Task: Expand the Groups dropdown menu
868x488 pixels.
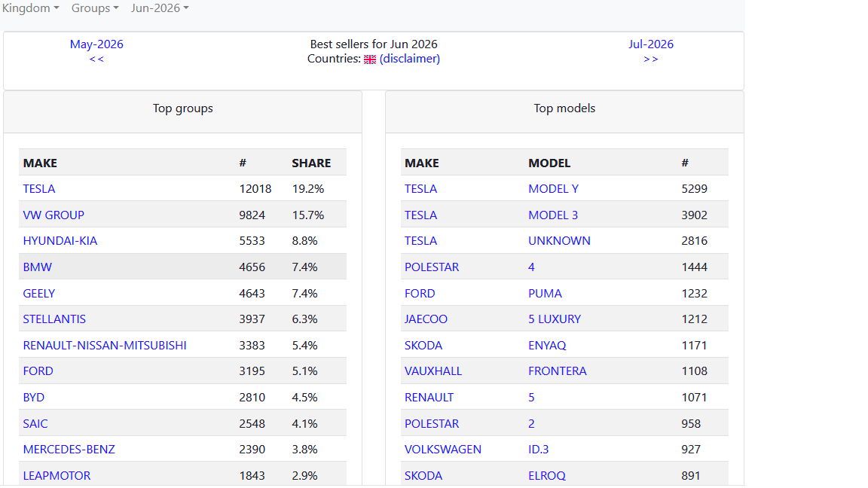Action: click(95, 8)
